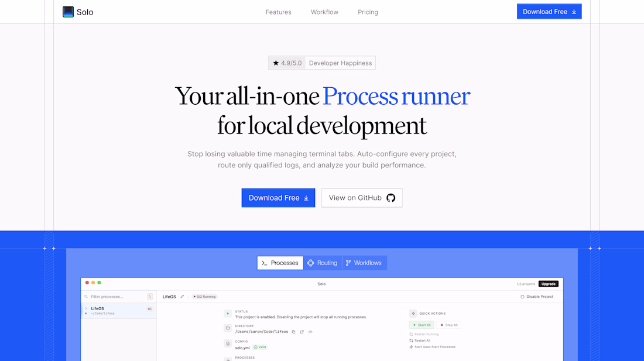Click the branch icon on Workflows tab

[348, 263]
